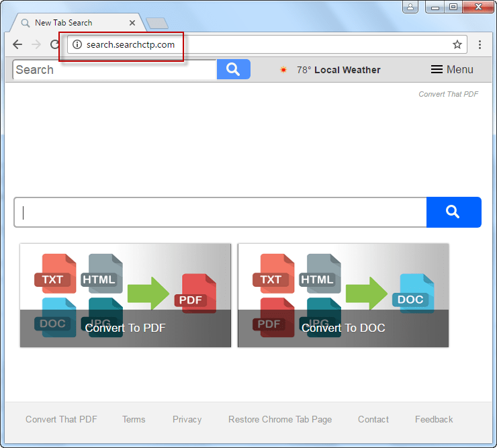The image size is (497, 448).
Task: Open the Feedback footer link
Action: pos(434,419)
